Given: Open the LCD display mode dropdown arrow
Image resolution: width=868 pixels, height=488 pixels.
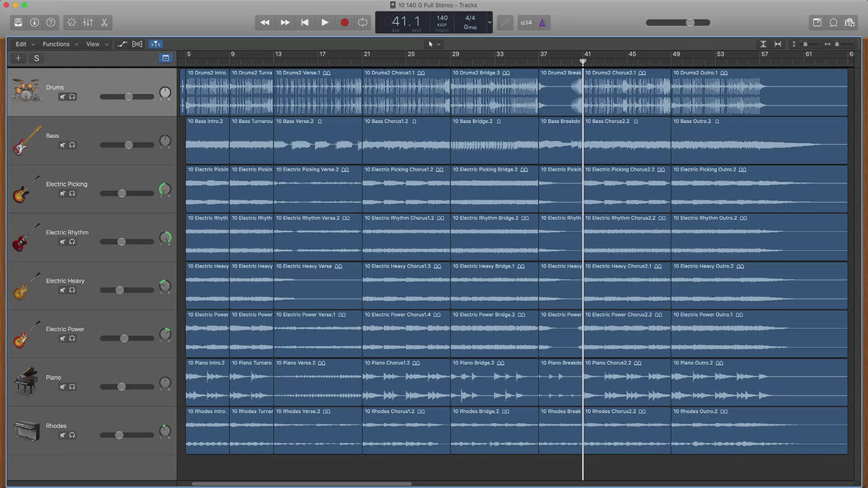Looking at the screenshot, I should pyautogui.click(x=490, y=22).
